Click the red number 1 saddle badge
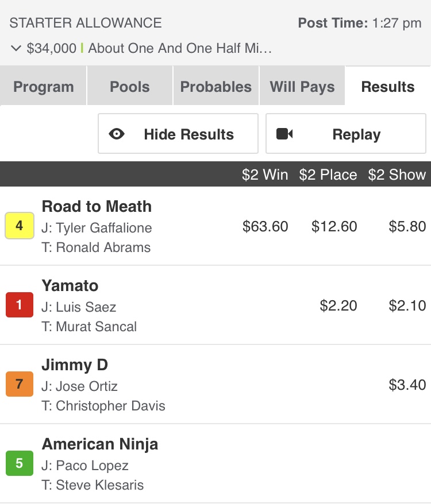The width and height of the screenshot is (431, 504). [x=20, y=305]
